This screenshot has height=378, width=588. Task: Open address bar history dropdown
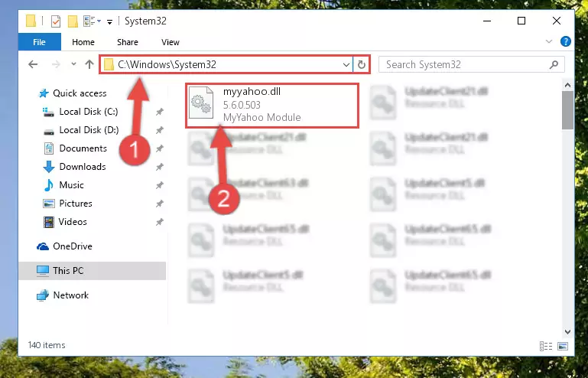346,64
